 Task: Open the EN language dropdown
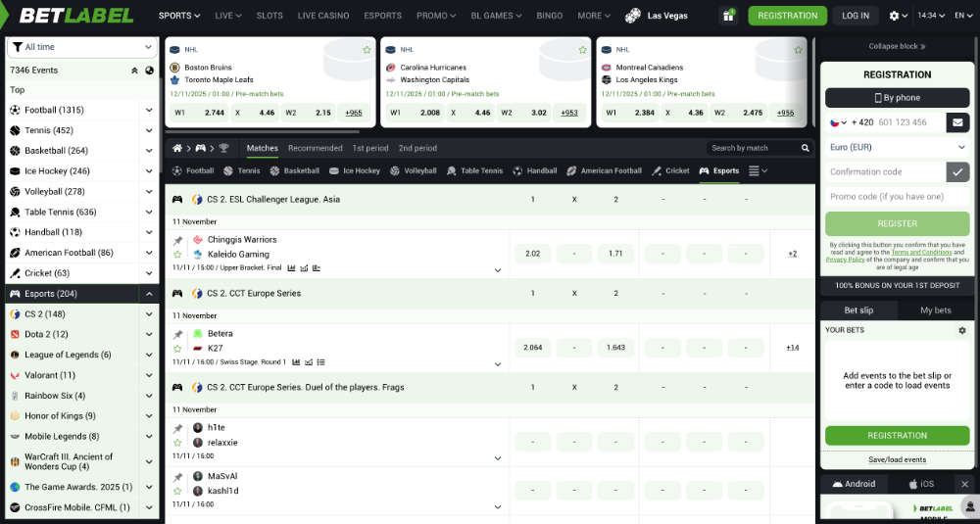tap(963, 16)
